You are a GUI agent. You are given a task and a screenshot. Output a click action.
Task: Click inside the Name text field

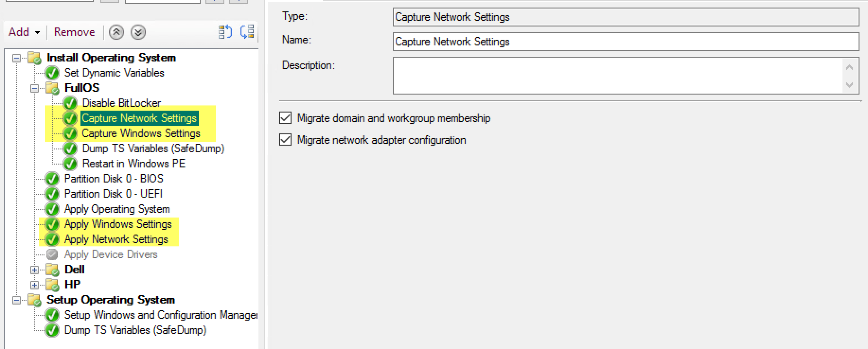point(625,42)
